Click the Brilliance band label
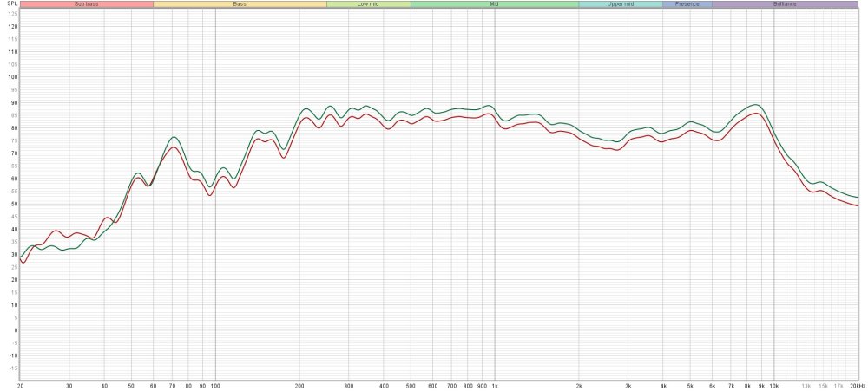 tap(785, 4)
